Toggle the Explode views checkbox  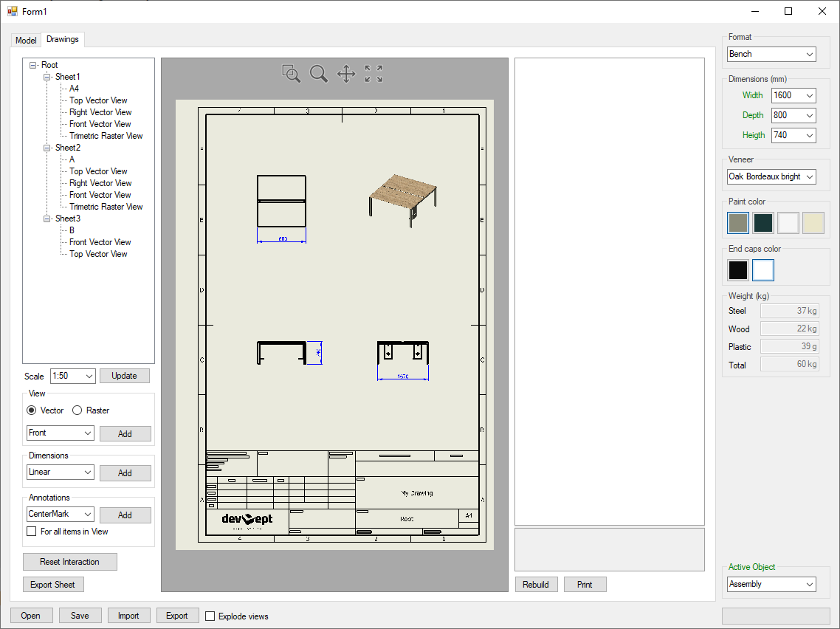point(210,616)
